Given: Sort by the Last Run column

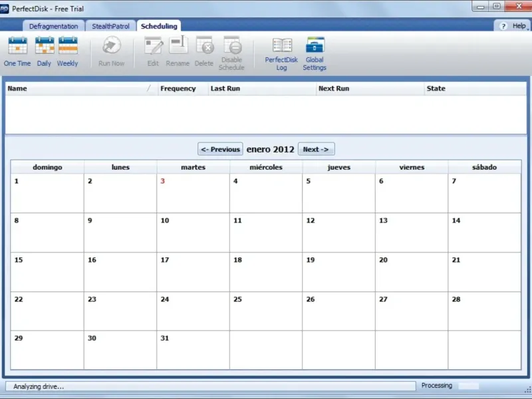Looking at the screenshot, I should pyautogui.click(x=262, y=88).
